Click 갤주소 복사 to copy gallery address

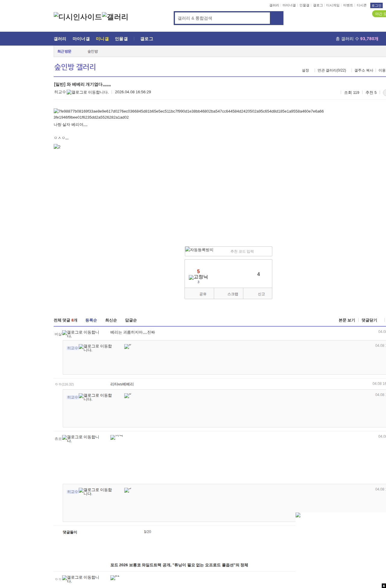pos(364,71)
